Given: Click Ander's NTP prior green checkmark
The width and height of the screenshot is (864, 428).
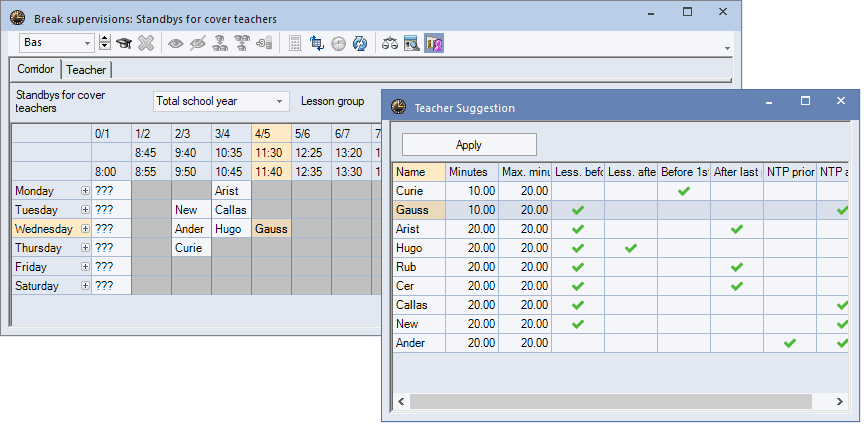Looking at the screenshot, I should pyautogui.click(x=790, y=343).
